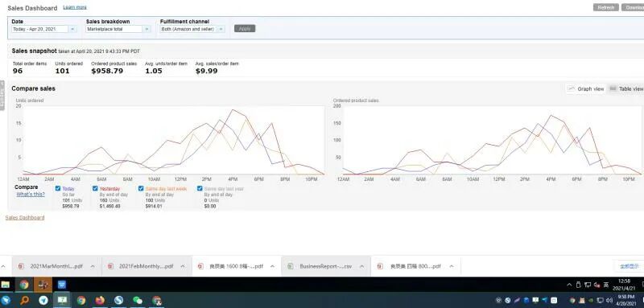
Task: Click the Total order items value 96
Action: pos(18,71)
